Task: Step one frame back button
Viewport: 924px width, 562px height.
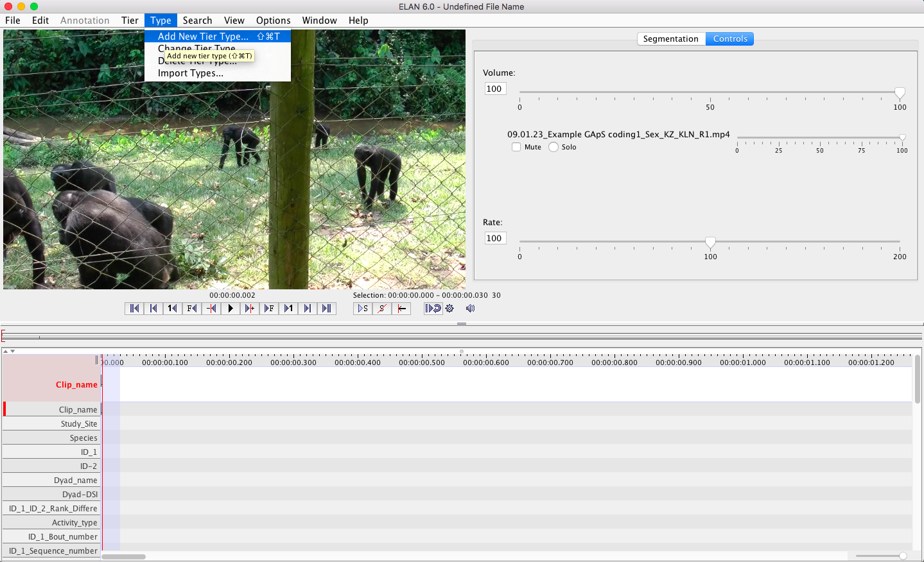Action: click(192, 309)
